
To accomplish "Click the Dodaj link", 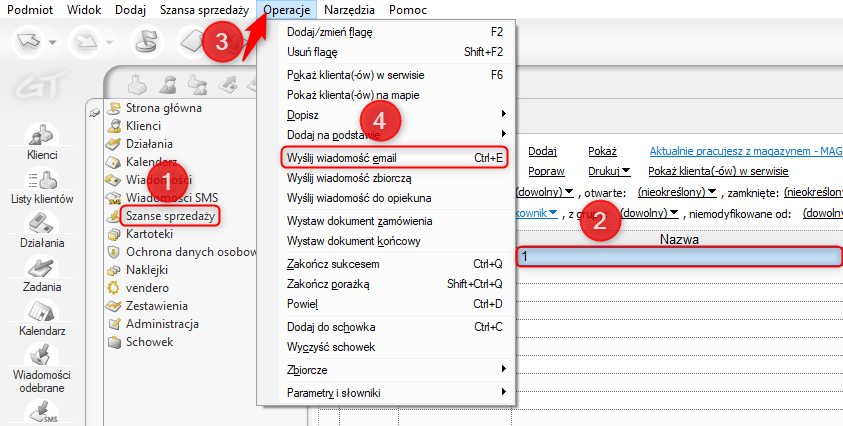I will (x=542, y=152).
